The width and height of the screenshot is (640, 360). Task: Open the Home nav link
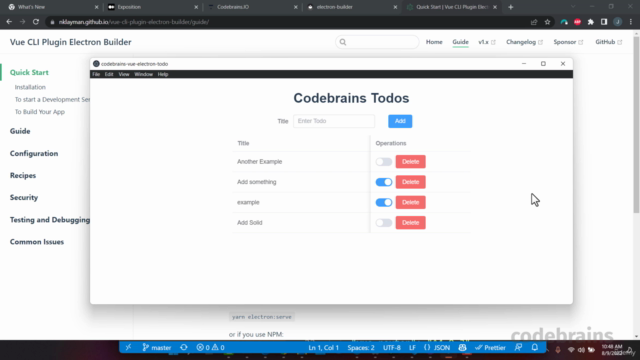point(434,42)
